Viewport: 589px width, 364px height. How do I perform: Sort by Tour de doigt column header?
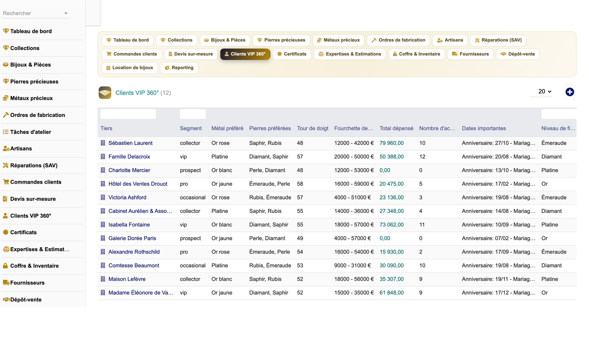click(313, 128)
